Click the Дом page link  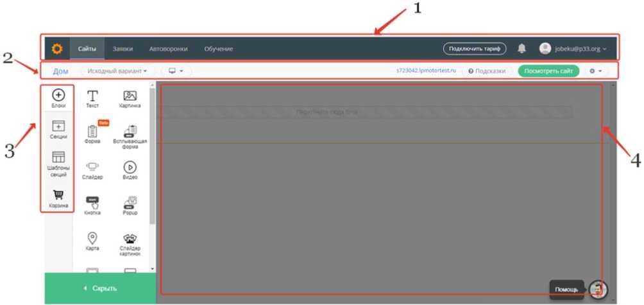click(60, 71)
